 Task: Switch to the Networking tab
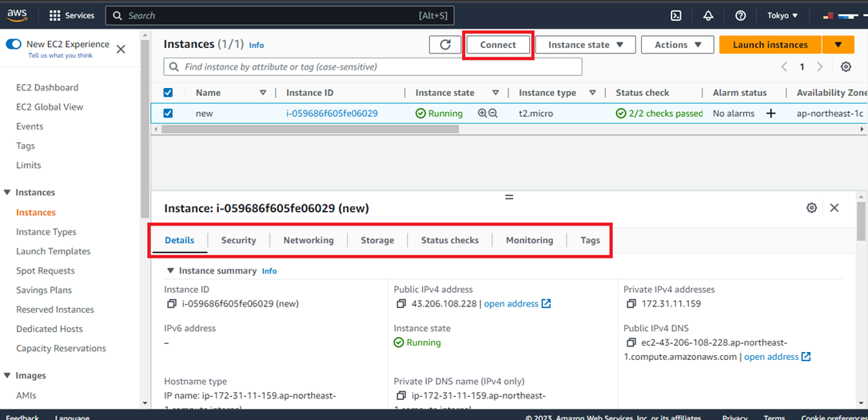pos(309,241)
